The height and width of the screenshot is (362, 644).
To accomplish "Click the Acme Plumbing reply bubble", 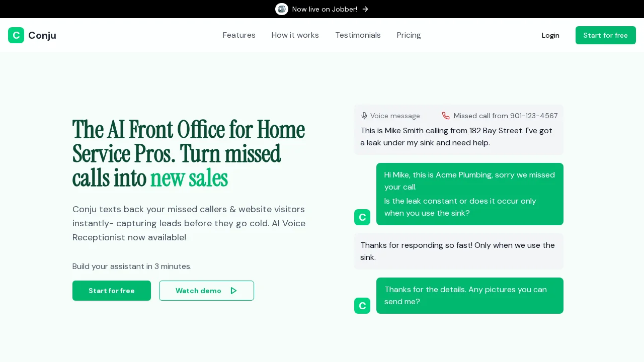I will point(469,194).
